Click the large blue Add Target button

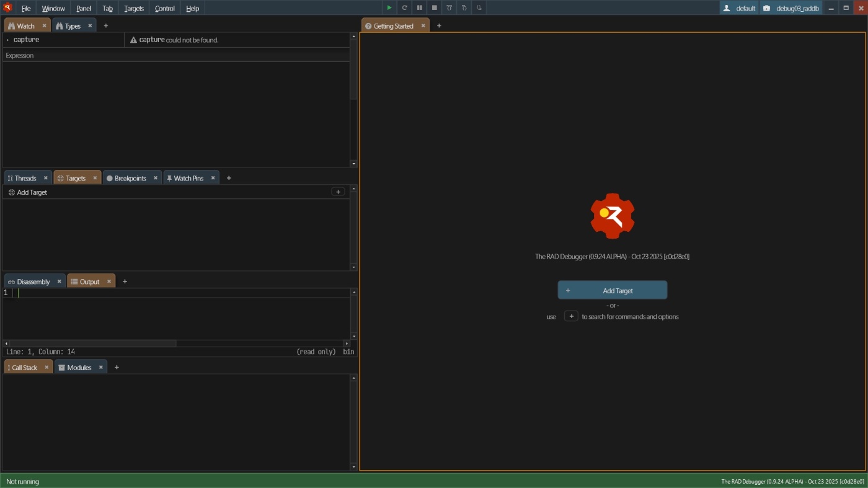tap(613, 290)
